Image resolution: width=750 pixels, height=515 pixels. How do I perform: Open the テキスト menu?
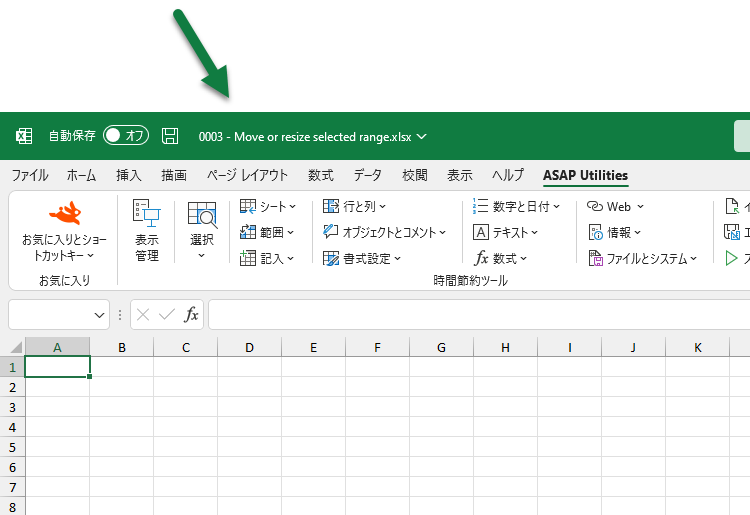505,232
